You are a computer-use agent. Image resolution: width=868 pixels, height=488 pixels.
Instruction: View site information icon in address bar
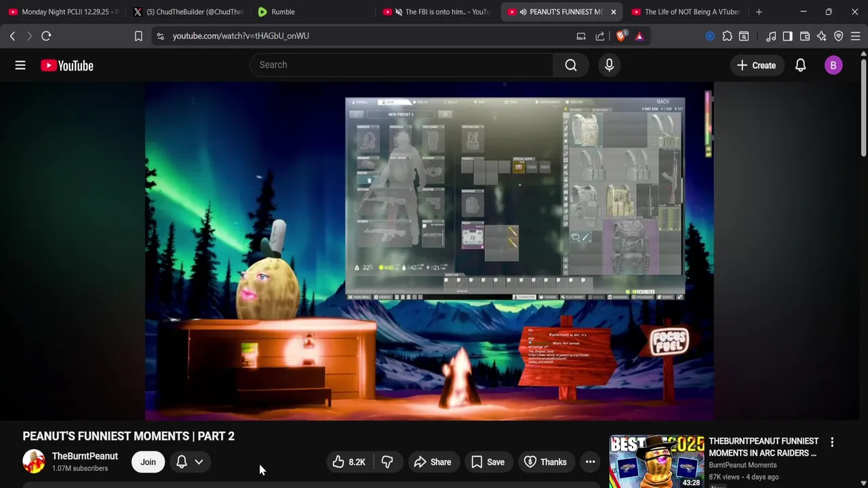(x=160, y=36)
